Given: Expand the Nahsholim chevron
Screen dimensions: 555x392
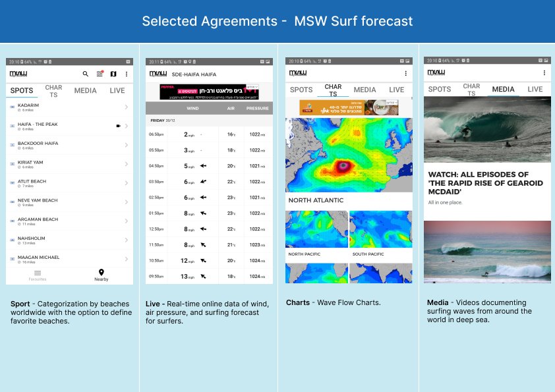Looking at the screenshot, I should [127, 240].
